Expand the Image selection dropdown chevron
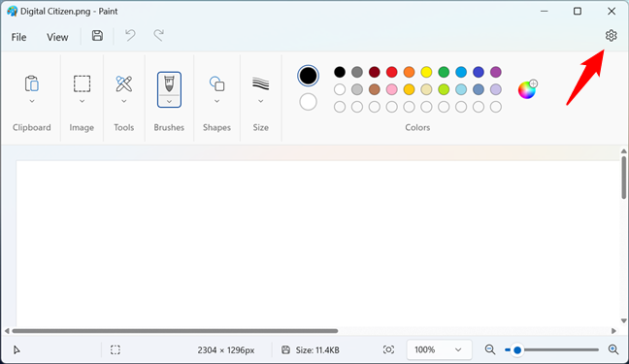The height and width of the screenshot is (364, 629). [82, 101]
